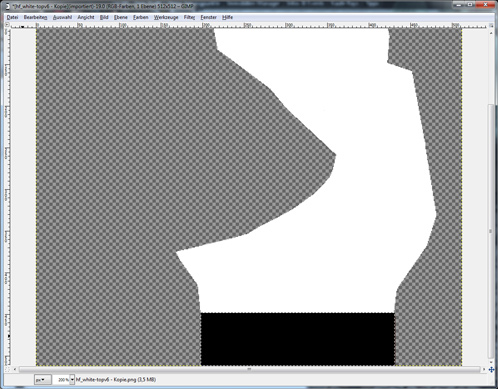Open the Farben menu
Image resolution: width=498 pixels, height=389 pixels.
click(x=141, y=17)
